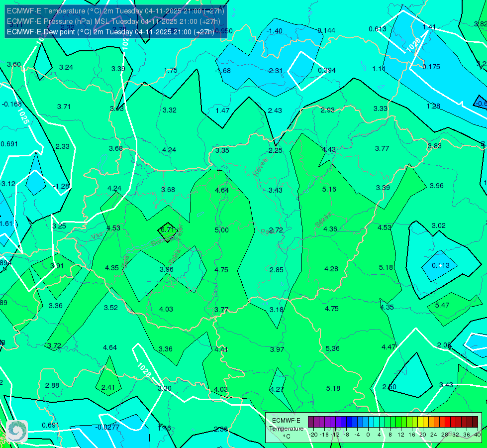Viewport: 487px width, 448px height.
Task: Click the 5.00 dew point value
Action: click(222, 230)
